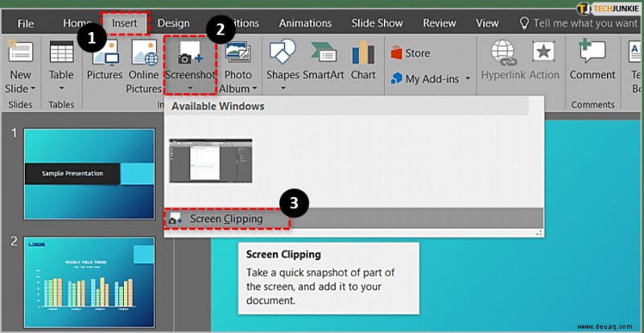This screenshot has width=644, height=333.
Task: Insert Pictures from this device
Action: click(x=105, y=60)
